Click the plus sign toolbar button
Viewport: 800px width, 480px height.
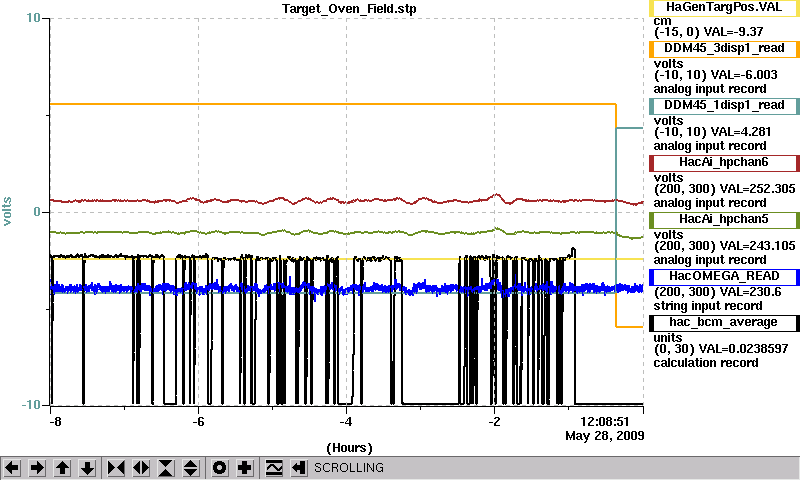pyautogui.click(x=245, y=467)
